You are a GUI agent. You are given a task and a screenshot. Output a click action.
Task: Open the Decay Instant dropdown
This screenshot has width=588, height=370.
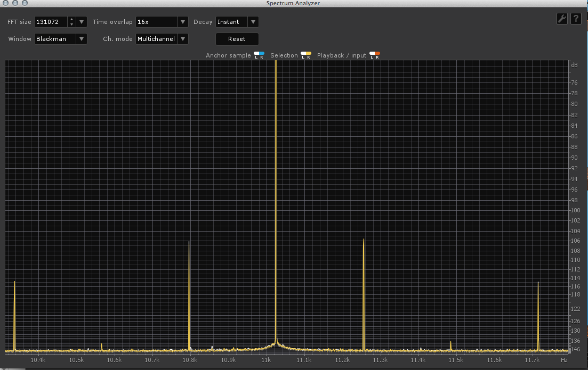coord(237,22)
